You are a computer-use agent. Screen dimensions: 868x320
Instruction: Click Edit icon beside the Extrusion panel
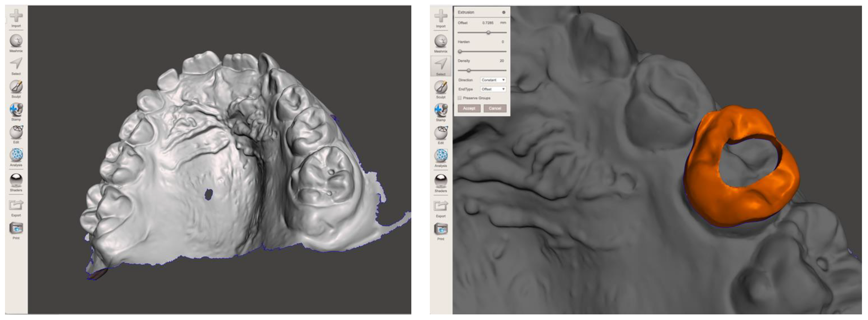(x=441, y=133)
